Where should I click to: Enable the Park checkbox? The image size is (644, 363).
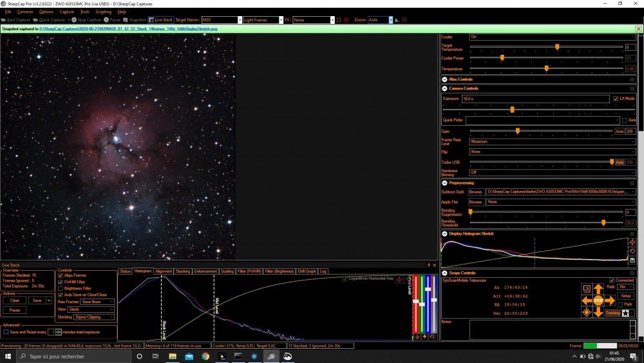[620, 304]
